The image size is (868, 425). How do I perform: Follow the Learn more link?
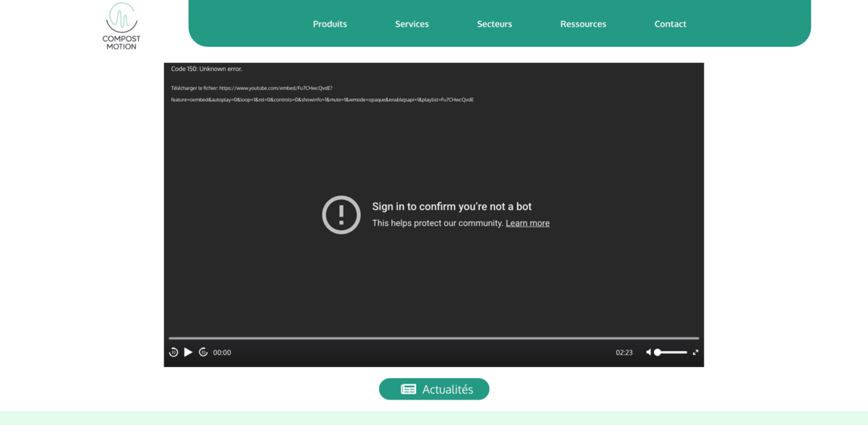point(527,223)
